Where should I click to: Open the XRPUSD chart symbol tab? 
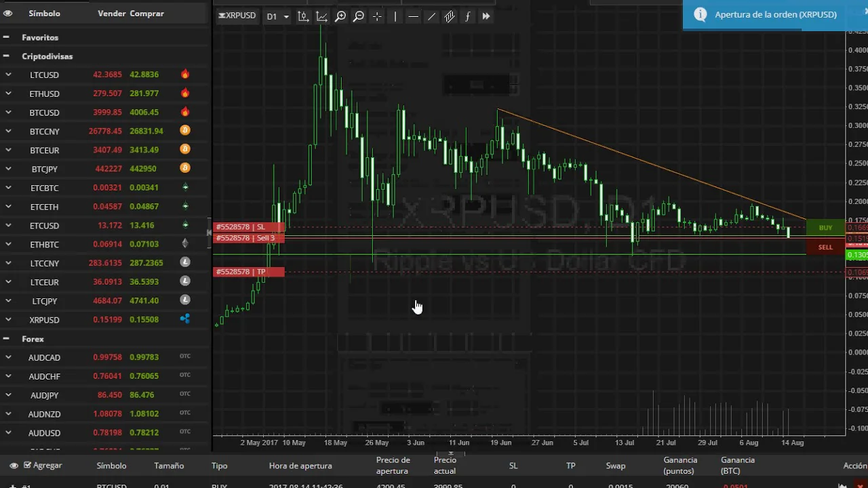point(237,16)
